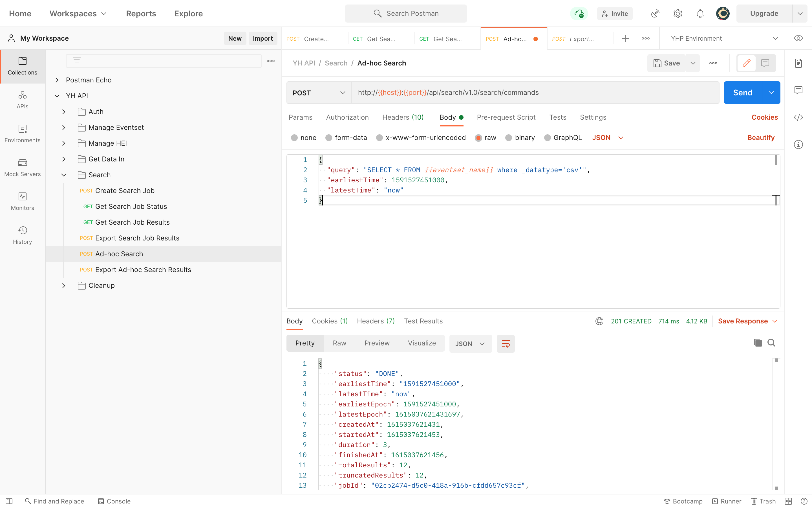The image size is (812, 508).
Task: Open the Collections sidebar panel
Action: tap(23, 66)
